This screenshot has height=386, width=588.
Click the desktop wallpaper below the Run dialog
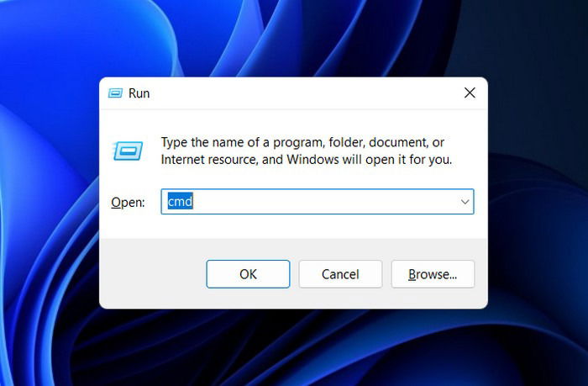294,347
